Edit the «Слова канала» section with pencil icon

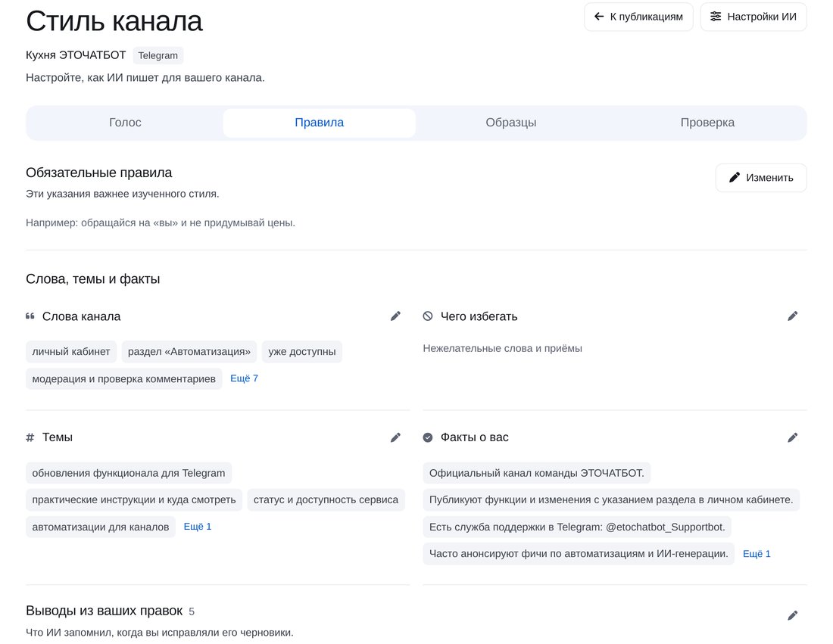tap(395, 316)
